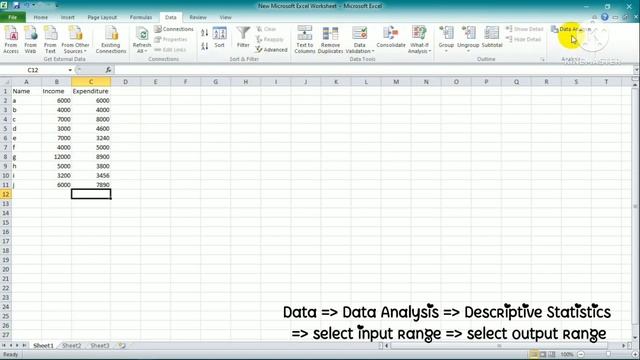Screen dimensions: 640x360
Task: Click Hide Detail in Outline group
Action: 523,39
